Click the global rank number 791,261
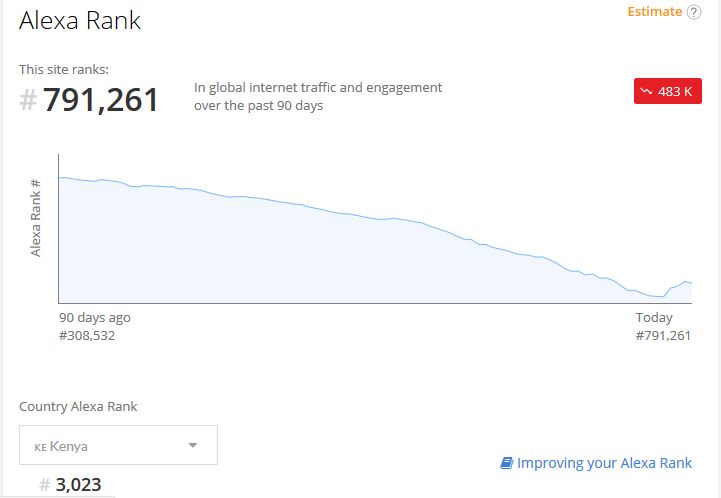Screen dimensions: 721x498 101,100
